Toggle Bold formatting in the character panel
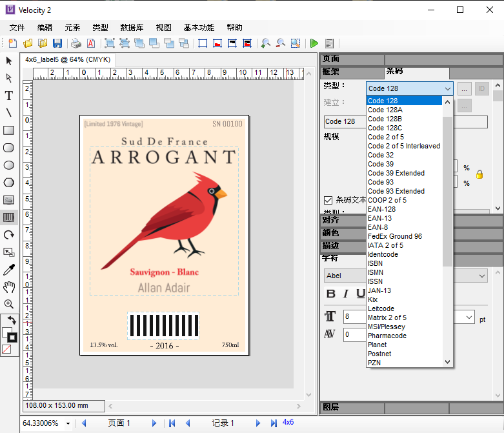This screenshot has width=504, height=433. tap(331, 294)
